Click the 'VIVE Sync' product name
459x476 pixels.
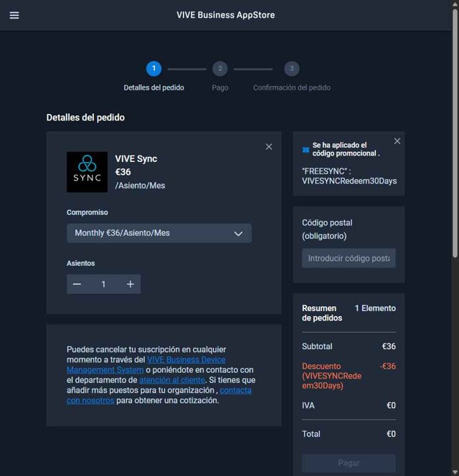point(136,158)
